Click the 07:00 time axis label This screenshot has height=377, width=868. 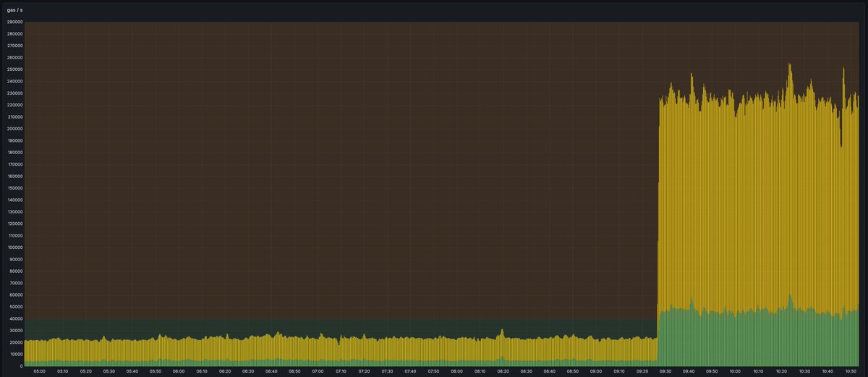point(318,371)
